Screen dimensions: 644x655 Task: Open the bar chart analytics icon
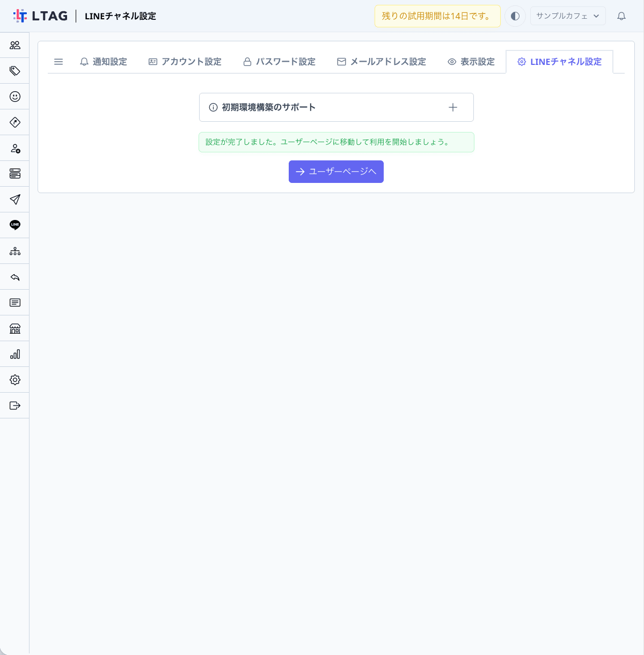[x=15, y=354]
